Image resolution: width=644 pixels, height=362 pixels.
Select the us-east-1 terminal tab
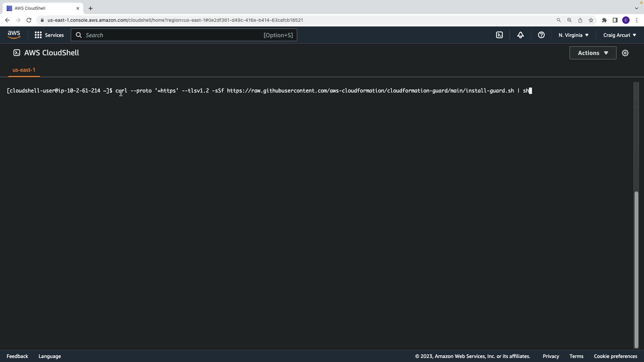pos(24,70)
